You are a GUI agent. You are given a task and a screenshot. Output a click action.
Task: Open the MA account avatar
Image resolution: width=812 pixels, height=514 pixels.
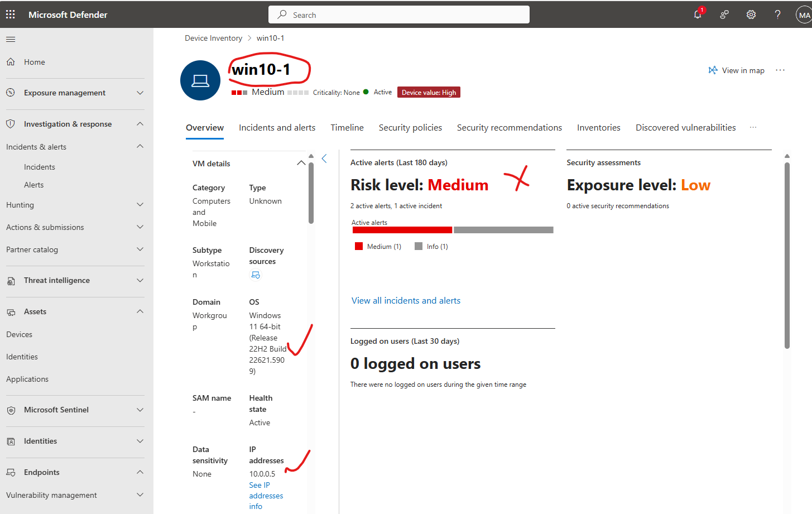(x=804, y=15)
